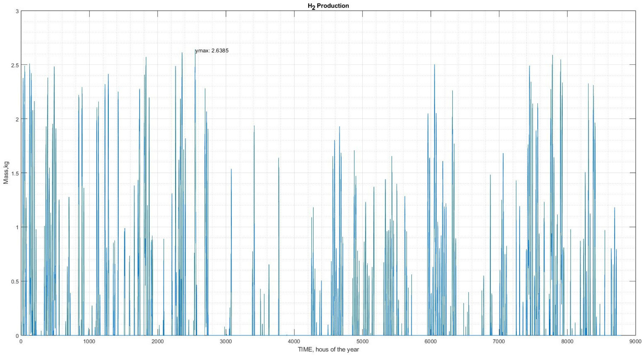644x355 pixels.
Task: Click the x-axis tick label 3000
Action: [x=226, y=342]
